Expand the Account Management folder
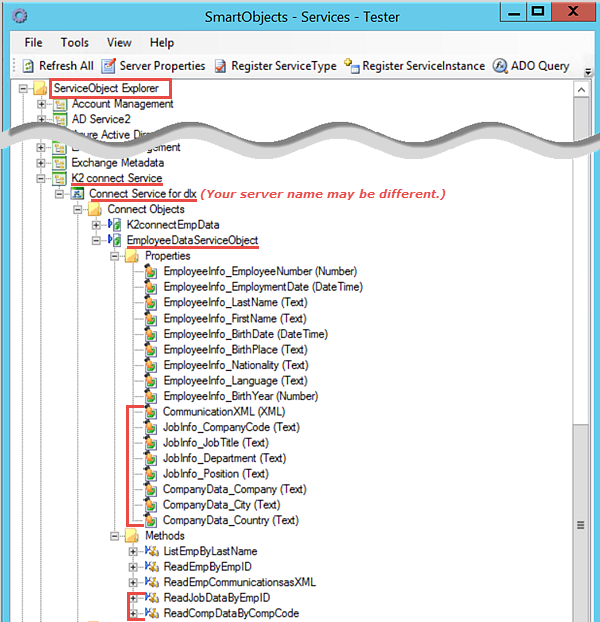Image resolution: width=600 pixels, height=622 pixels. (x=42, y=104)
